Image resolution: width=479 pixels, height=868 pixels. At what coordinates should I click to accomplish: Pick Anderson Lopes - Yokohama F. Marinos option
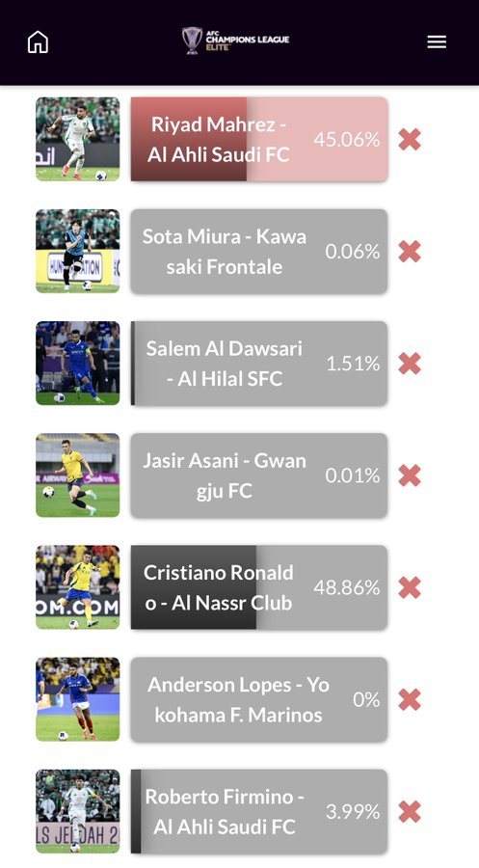[259, 699]
